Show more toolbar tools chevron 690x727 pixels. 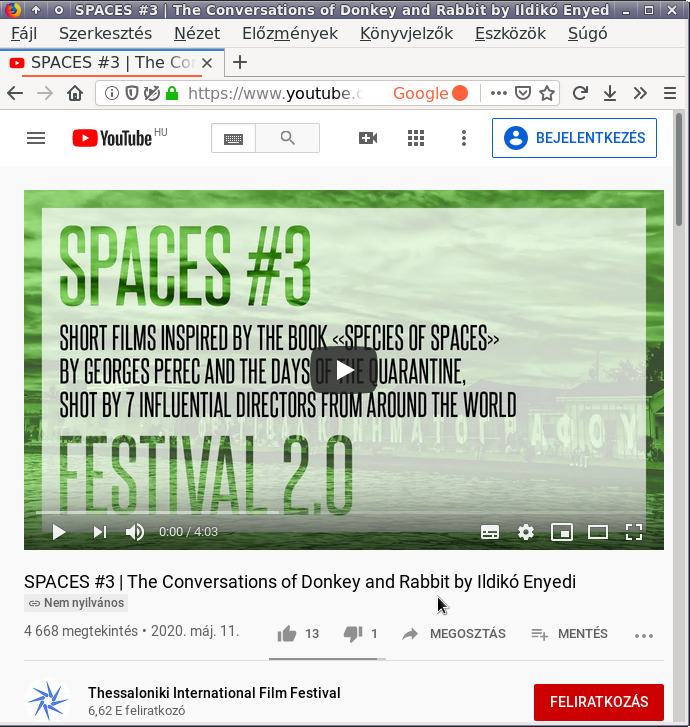pyautogui.click(x=640, y=93)
